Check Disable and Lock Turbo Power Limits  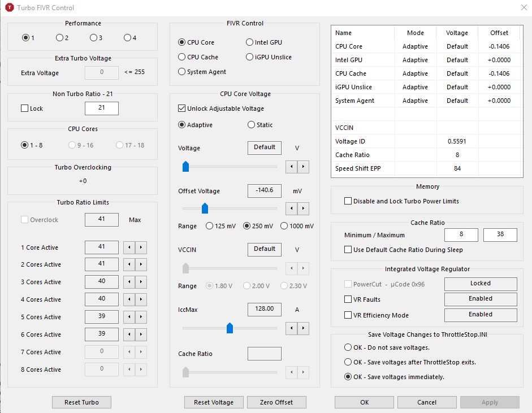tap(348, 201)
